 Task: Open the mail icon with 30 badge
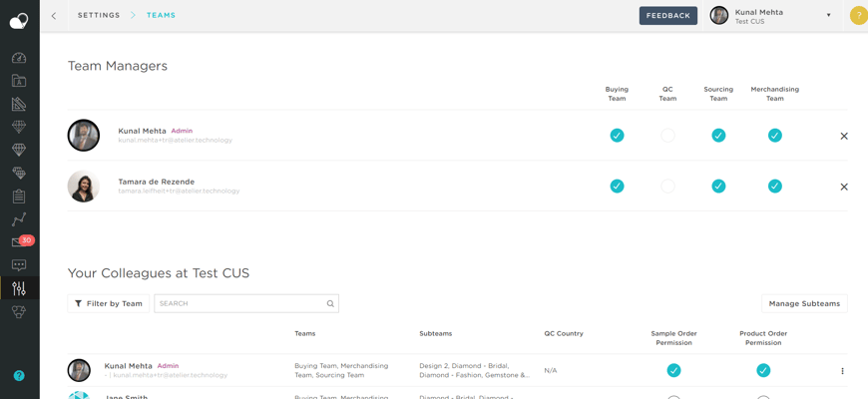pyautogui.click(x=22, y=241)
